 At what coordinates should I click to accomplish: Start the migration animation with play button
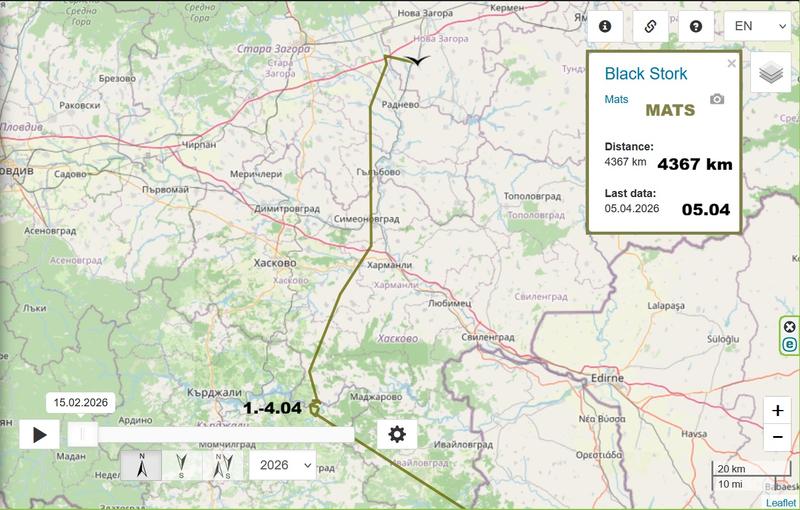tap(39, 435)
